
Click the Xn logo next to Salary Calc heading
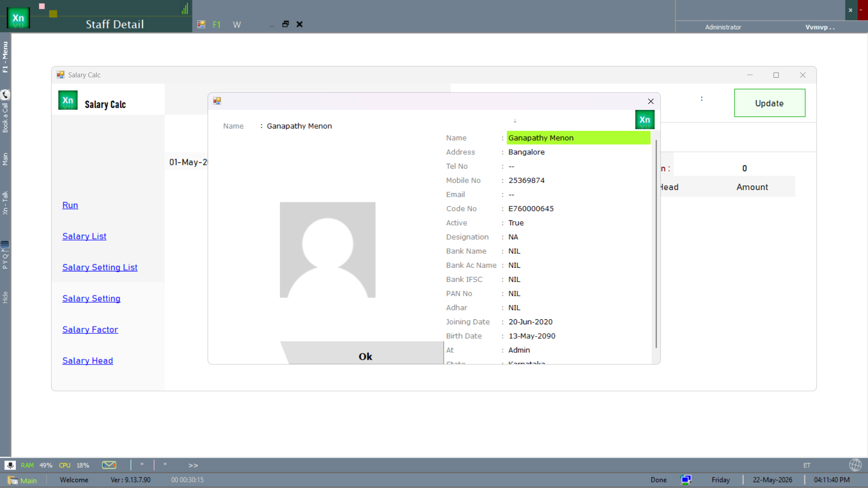tap(68, 100)
